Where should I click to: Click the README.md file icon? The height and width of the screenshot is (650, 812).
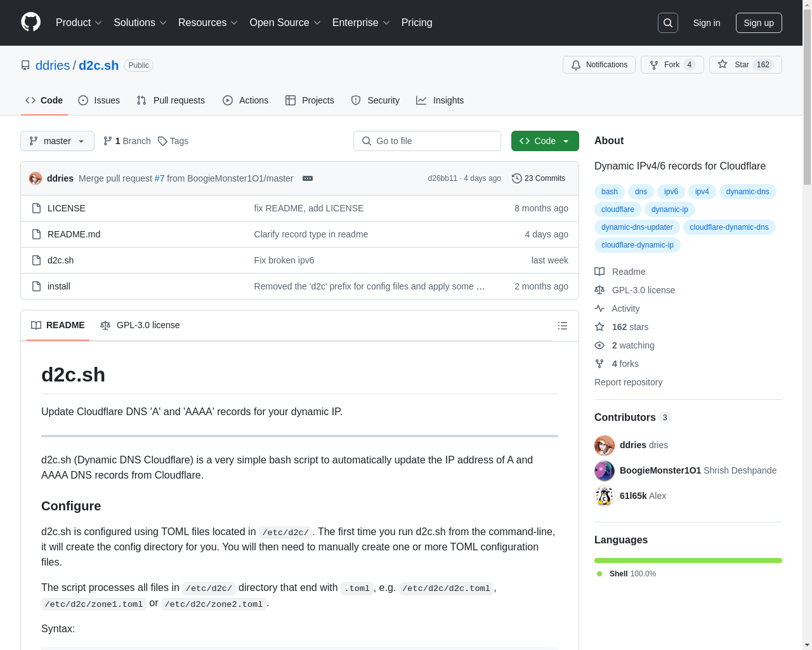(37, 234)
